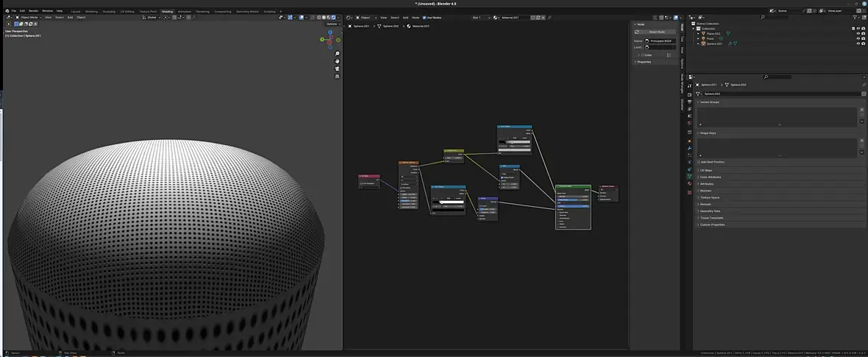Hide Sphere.001 with its eye icon
This screenshot has width=868, height=357.
(858, 43)
